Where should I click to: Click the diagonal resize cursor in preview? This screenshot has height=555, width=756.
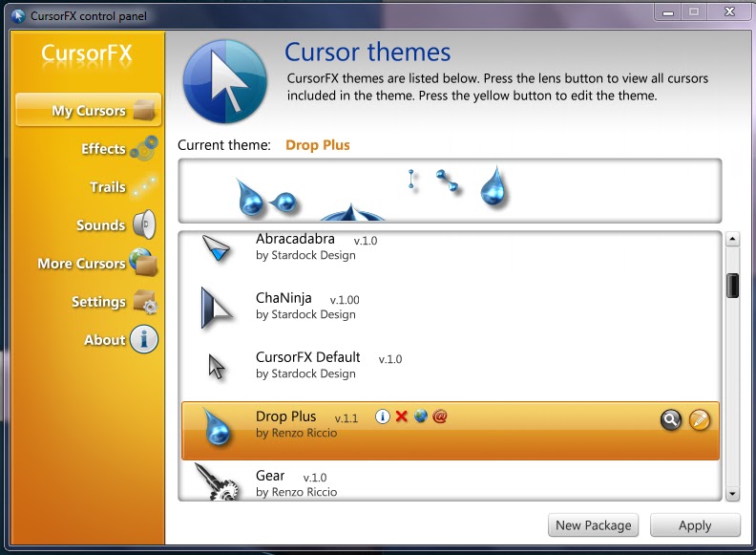[x=448, y=181]
